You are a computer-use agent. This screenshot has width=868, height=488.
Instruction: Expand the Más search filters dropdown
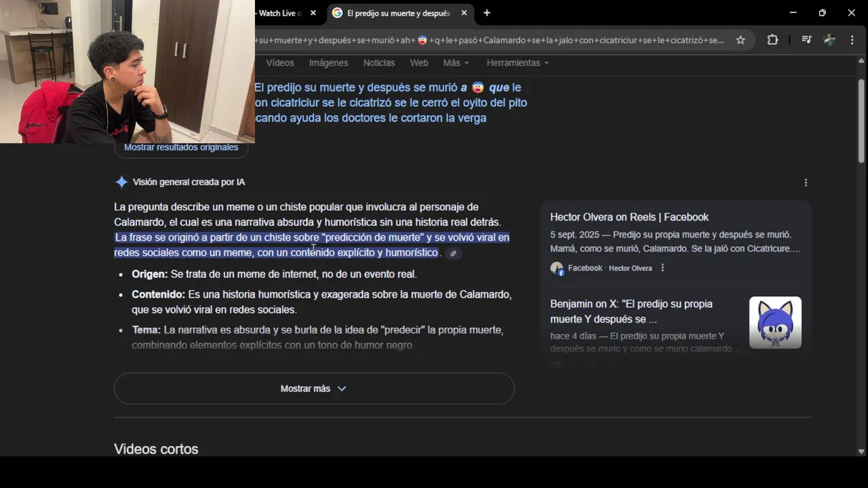[x=456, y=63]
